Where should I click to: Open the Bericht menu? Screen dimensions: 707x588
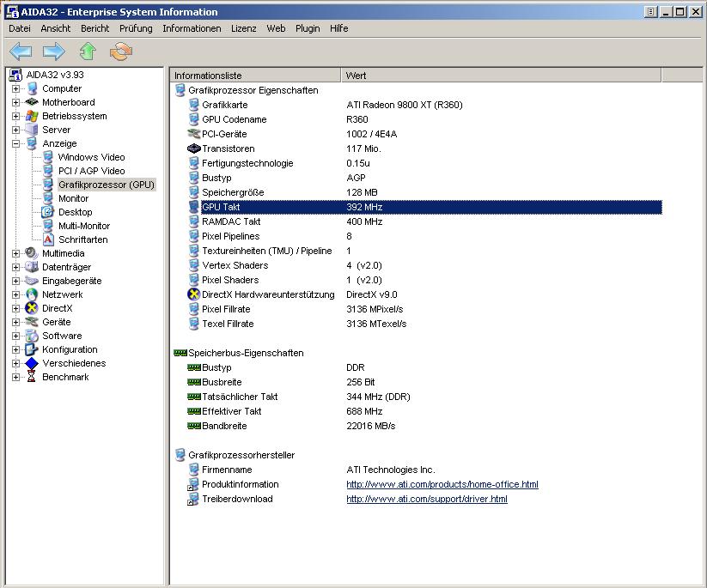[94, 28]
